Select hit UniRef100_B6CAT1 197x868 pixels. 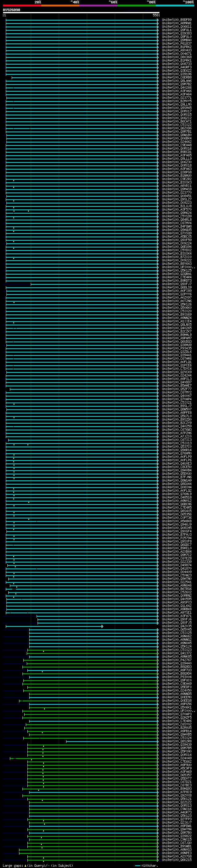point(177,122)
